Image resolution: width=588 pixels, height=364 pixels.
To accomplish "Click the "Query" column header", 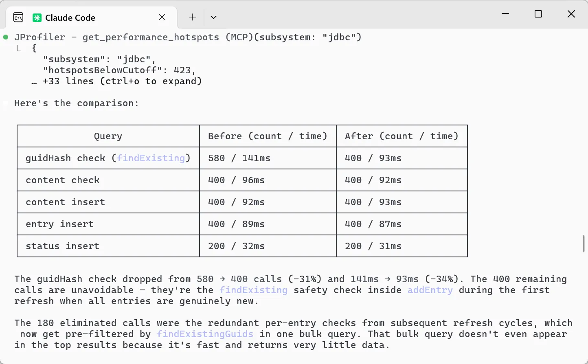I will click(108, 136).
